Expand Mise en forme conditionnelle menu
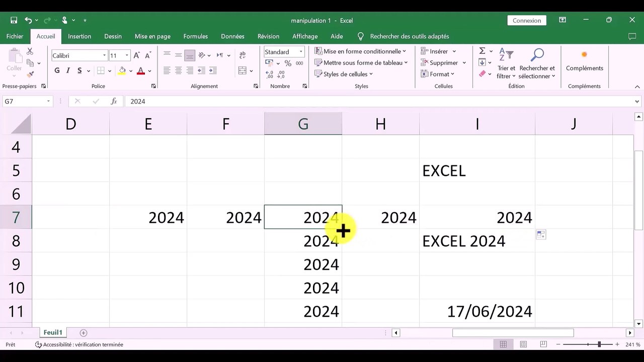644x362 pixels. pos(360,51)
